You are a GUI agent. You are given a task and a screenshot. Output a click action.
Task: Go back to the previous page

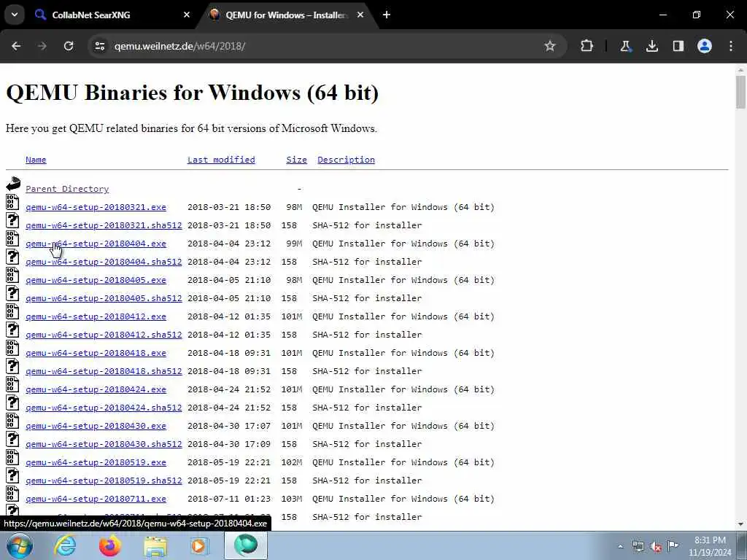16,46
